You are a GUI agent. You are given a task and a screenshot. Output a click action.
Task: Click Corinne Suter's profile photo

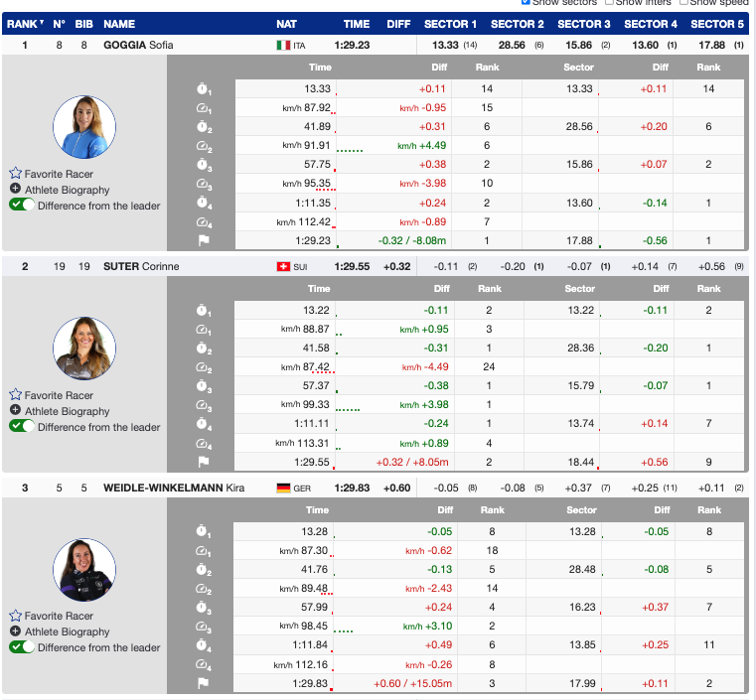(84, 348)
